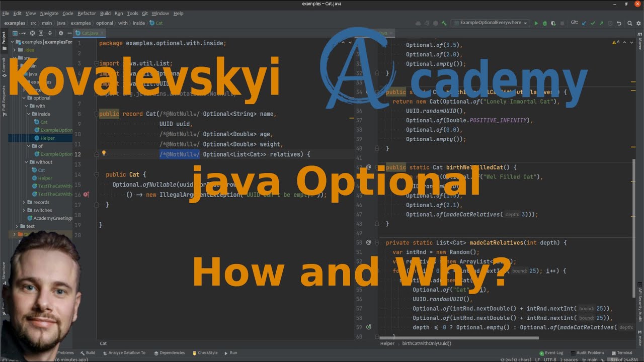The image size is (644, 362).
Task: Open the Git menu
Action: [x=145, y=14]
